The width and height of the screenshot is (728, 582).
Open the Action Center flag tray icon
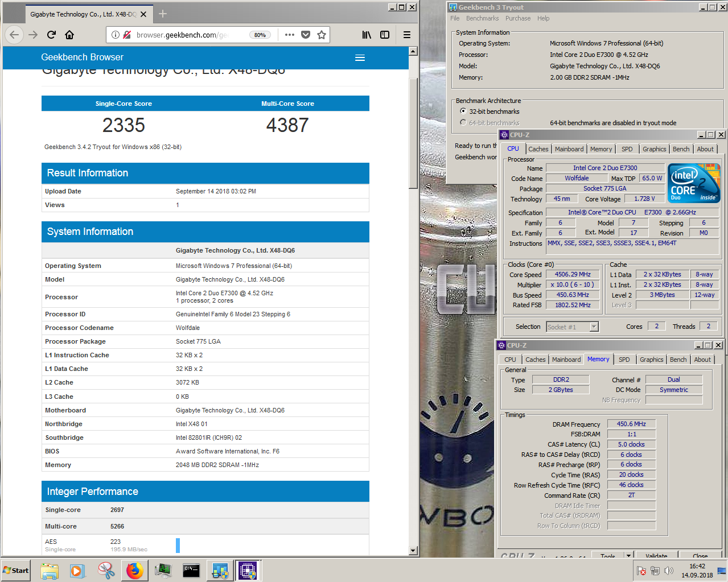(x=641, y=571)
